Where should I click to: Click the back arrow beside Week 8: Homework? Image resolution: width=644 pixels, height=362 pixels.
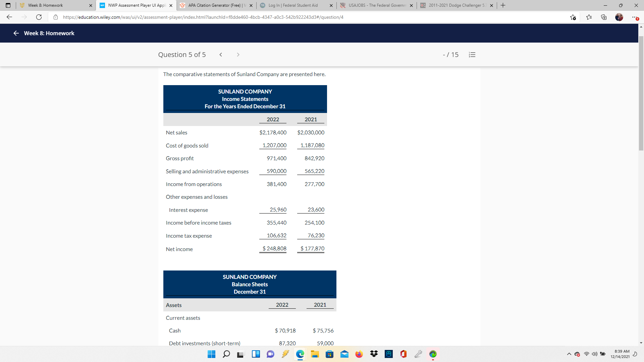pyautogui.click(x=16, y=33)
